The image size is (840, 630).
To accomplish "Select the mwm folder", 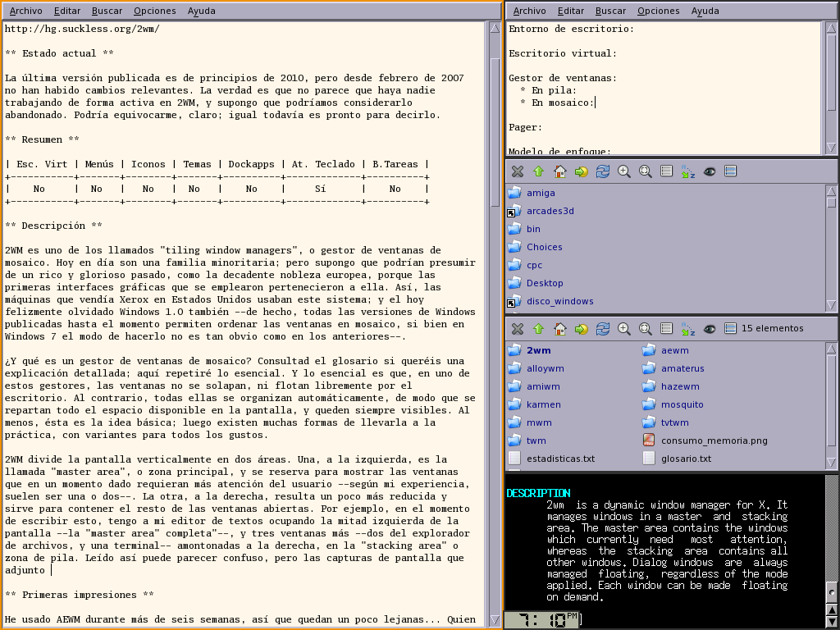I will [531, 422].
